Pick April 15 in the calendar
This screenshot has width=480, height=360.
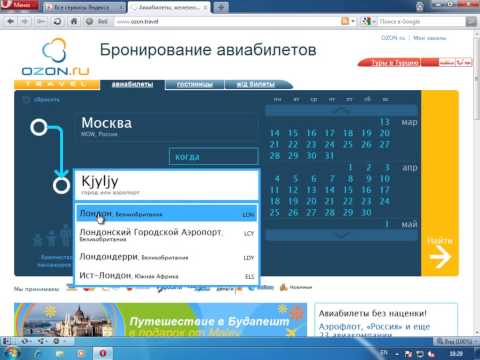click(348, 190)
